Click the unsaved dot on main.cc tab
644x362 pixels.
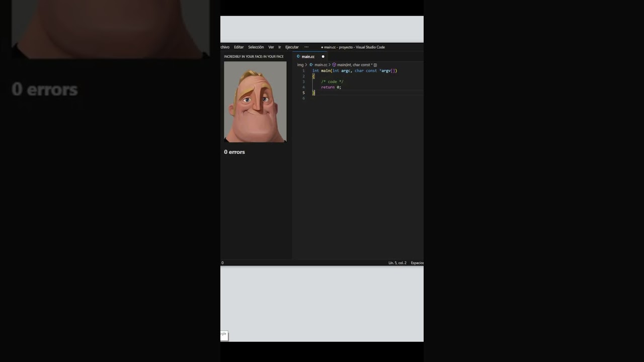point(323,57)
